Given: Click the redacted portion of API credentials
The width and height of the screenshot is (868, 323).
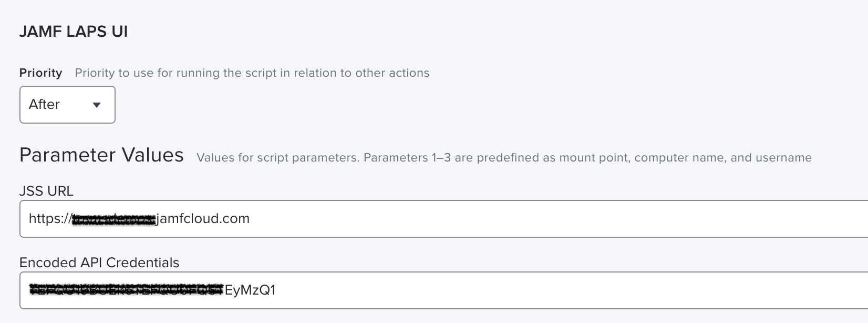Looking at the screenshot, I should point(126,290).
